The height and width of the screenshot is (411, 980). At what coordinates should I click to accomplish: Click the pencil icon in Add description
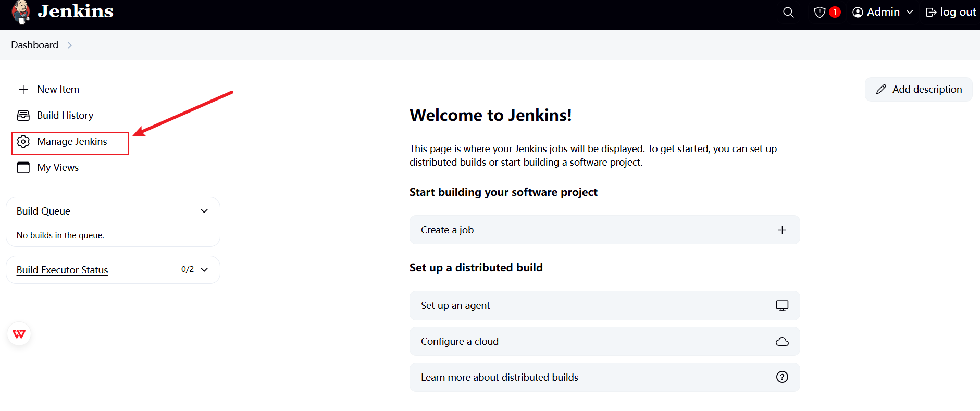(x=881, y=90)
